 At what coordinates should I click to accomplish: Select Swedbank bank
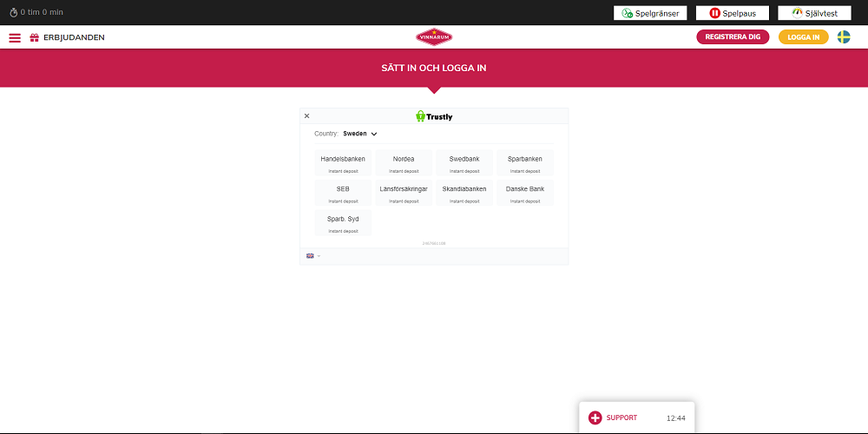[x=464, y=163]
